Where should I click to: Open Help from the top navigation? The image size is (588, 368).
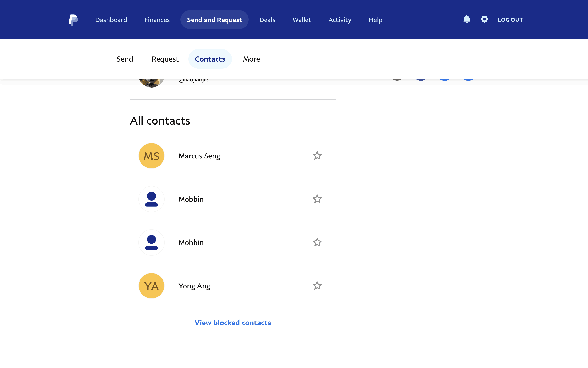[x=375, y=20]
